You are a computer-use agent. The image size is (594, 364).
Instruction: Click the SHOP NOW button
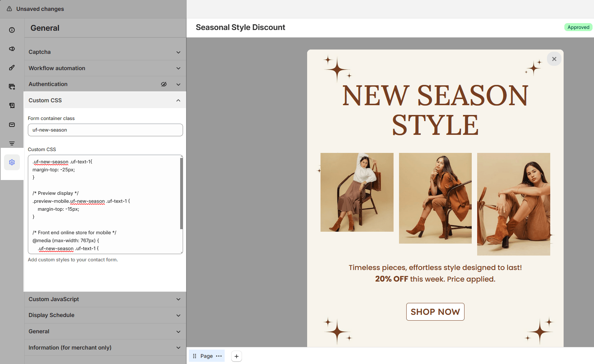435,312
